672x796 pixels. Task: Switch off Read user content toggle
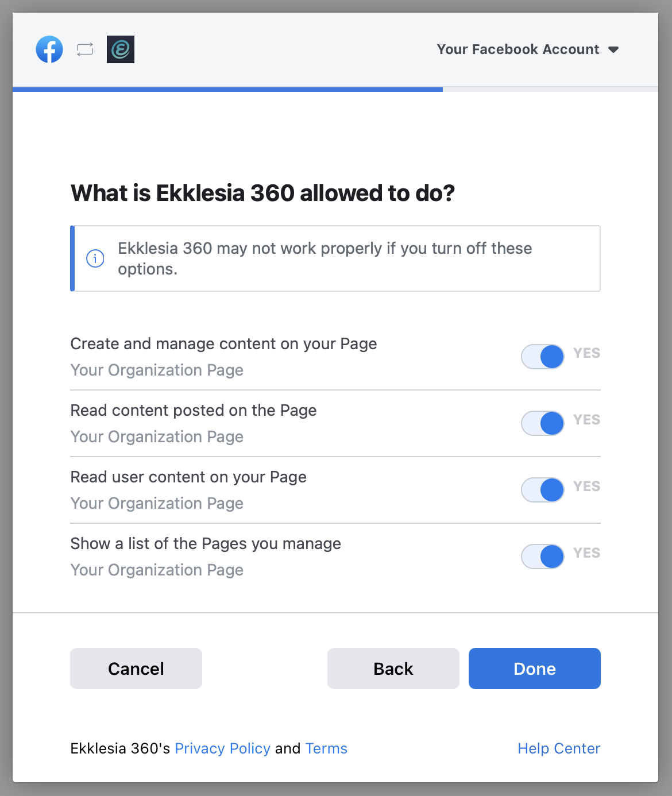click(543, 490)
